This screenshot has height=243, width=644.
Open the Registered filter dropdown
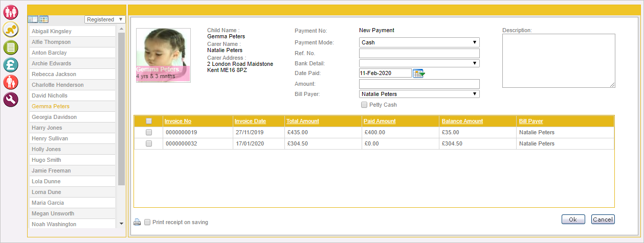click(105, 19)
